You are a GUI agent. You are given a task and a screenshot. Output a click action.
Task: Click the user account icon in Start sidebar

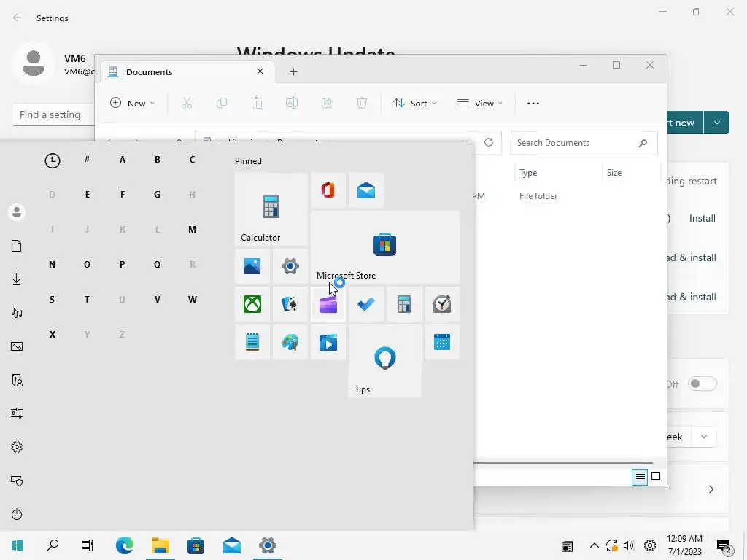click(17, 212)
